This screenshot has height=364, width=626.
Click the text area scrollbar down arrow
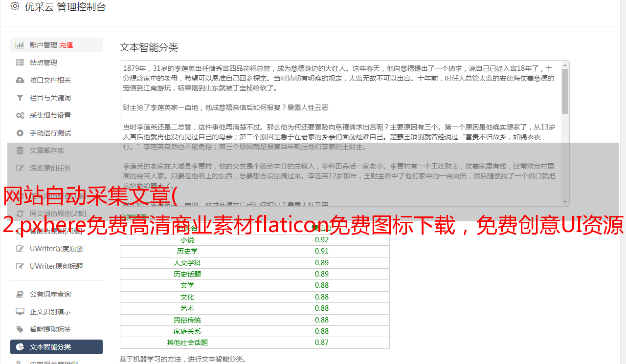[x=565, y=202]
